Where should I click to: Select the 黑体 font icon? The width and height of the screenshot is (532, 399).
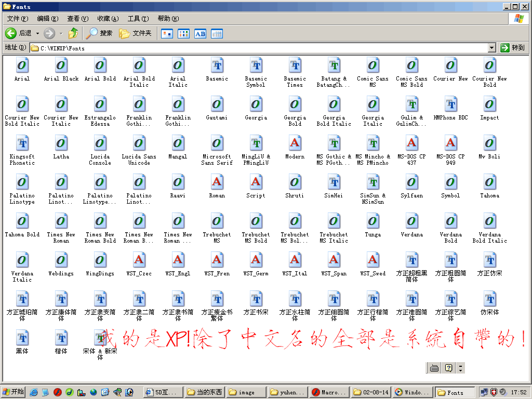tap(22, 338)
